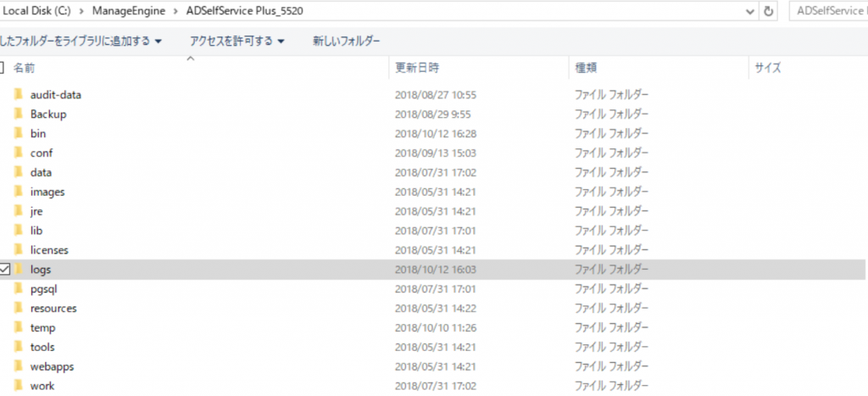The image size is (868, 396).
Task: Select the work folder name
Action: [42, 386]
